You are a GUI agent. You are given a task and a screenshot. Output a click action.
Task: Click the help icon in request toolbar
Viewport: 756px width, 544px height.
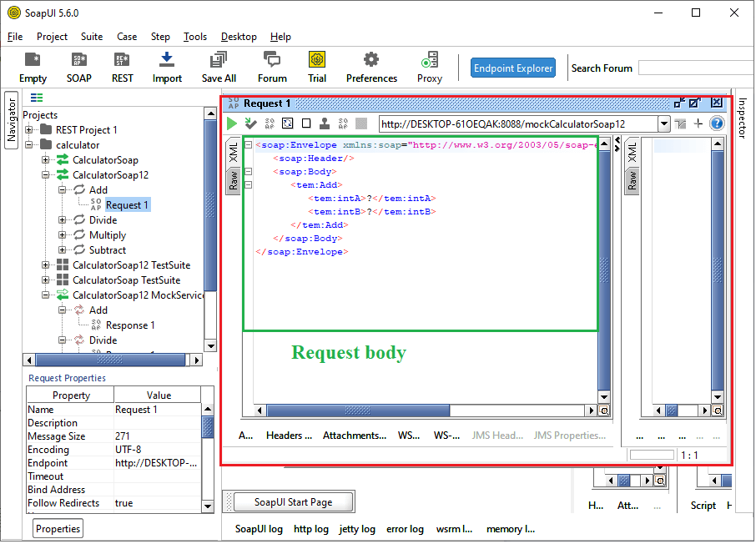pyautogui.click(x=717, y=124)
